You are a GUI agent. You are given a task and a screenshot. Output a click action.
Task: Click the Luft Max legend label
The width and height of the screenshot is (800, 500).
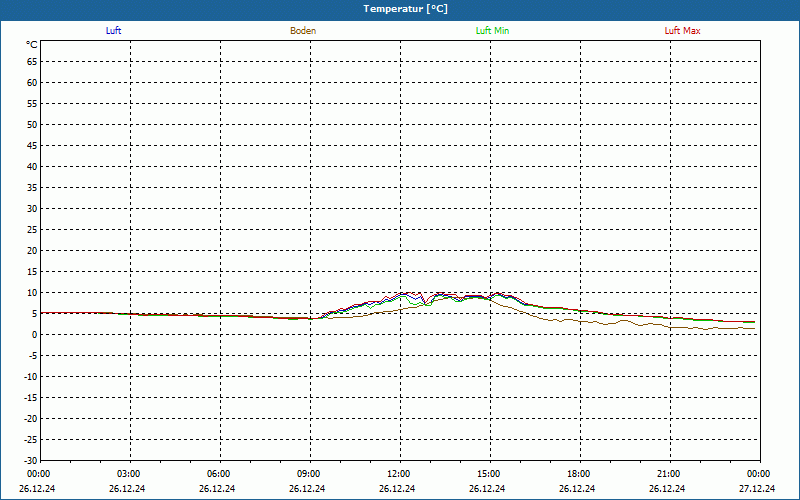pos(682,31)
